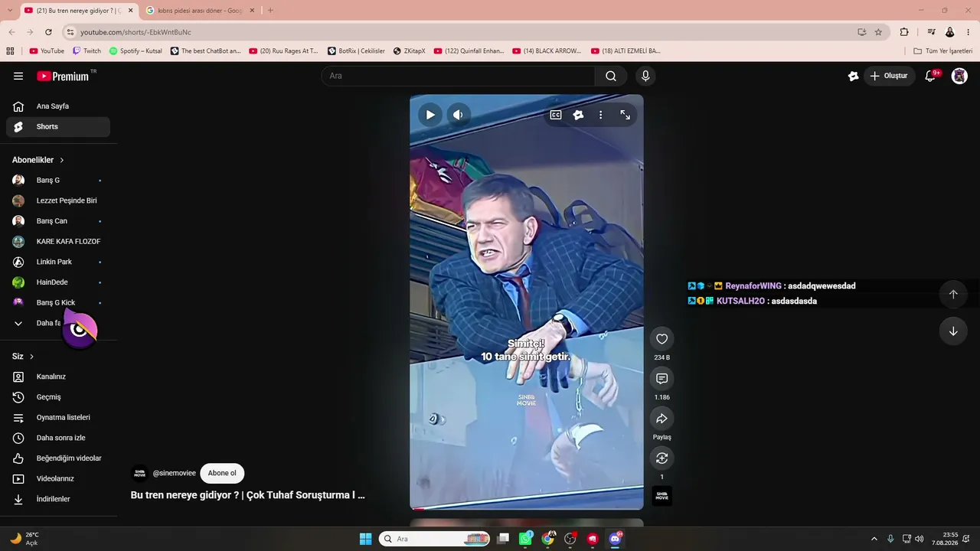Open Geçmiş watch history
This screenshot has width=980, height=551.
58,397
